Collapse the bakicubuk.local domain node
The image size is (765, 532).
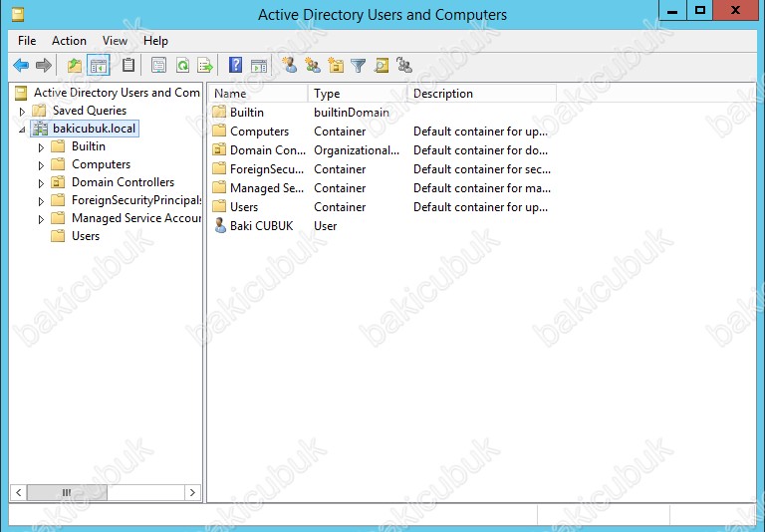pos(22,130)
